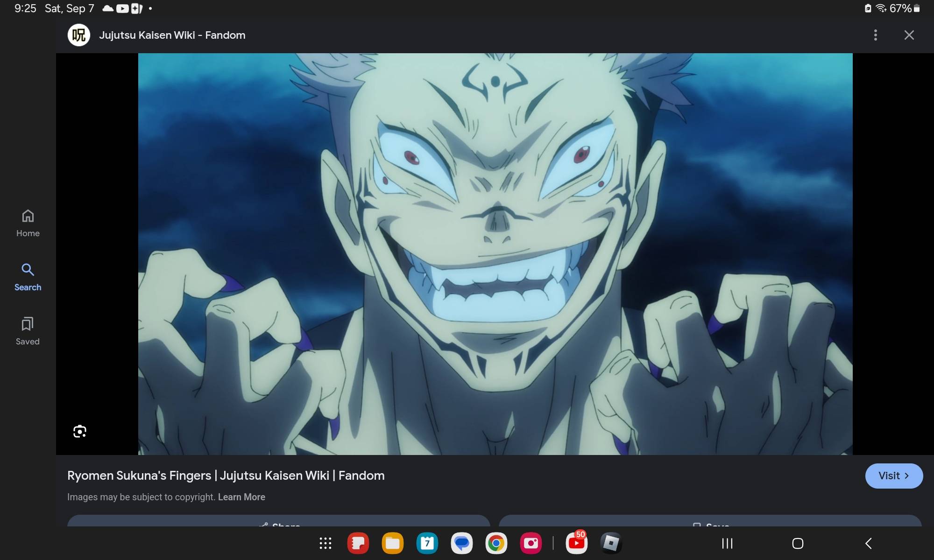Tap the 9:25 clock in status bar
Image resolution: width=934 pixels, height=560 pixels.
click(25, 8)
